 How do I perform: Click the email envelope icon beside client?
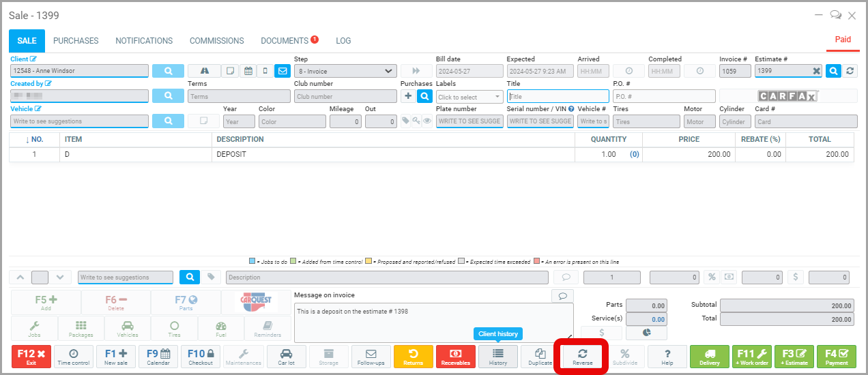[x=283, y=71]
